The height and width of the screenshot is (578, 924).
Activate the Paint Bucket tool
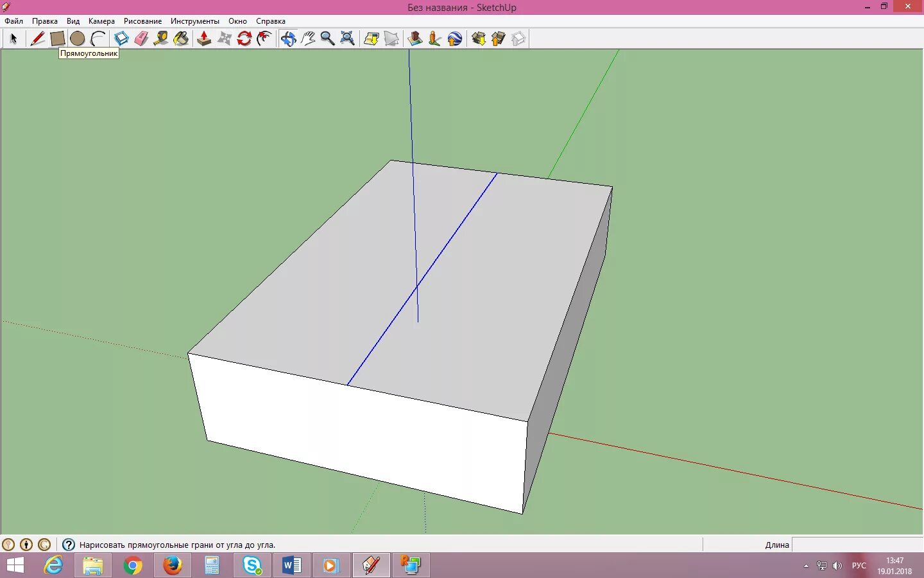click(182, 39)
